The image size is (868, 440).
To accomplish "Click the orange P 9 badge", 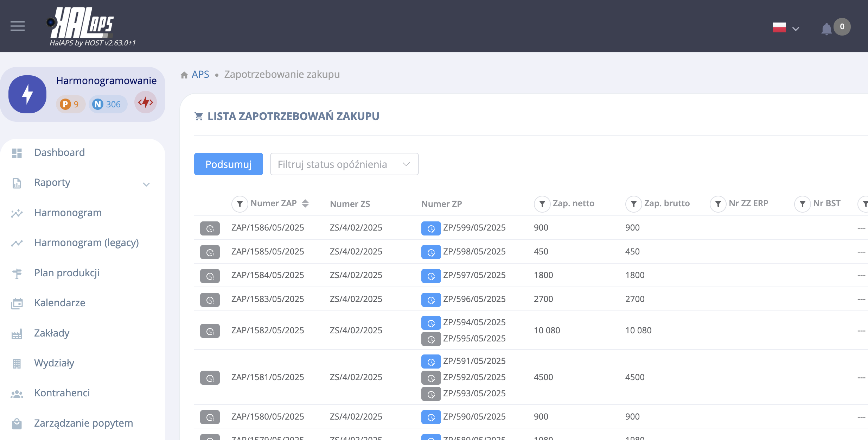I will tap(70, 104).
